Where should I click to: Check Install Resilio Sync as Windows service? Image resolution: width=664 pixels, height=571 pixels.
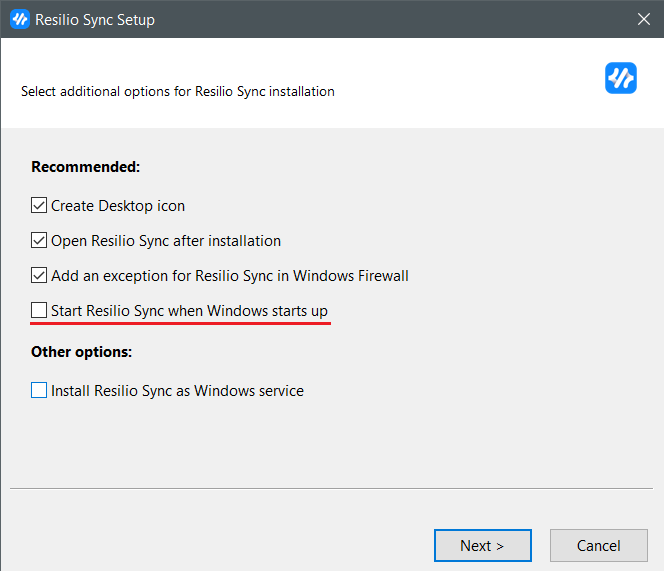(x=39, y=390)
